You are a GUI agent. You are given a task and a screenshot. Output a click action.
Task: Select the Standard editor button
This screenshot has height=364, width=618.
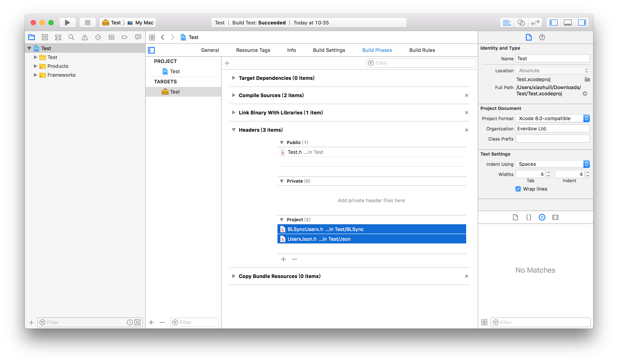tap(507, 23)
